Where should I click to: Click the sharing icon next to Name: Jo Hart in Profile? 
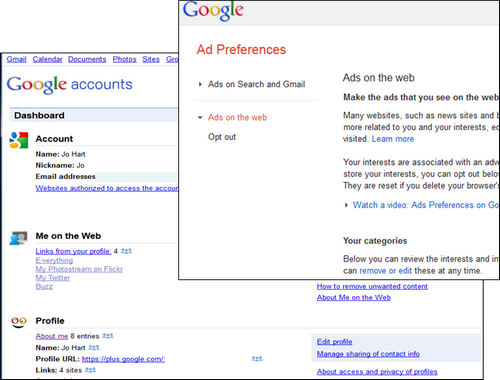click(94, 347)
